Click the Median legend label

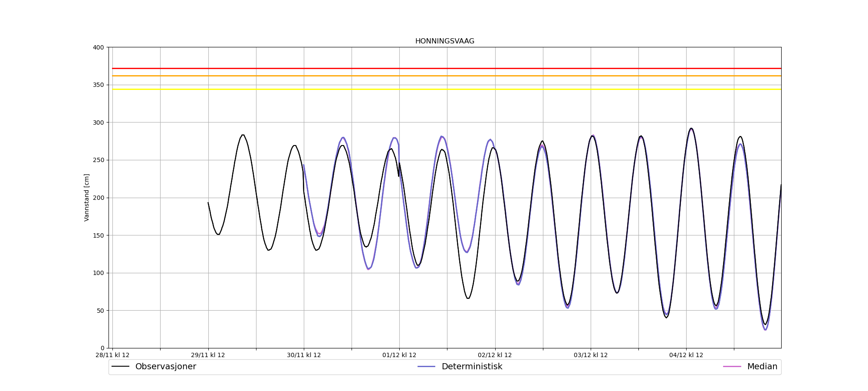[x=762, y=367]
